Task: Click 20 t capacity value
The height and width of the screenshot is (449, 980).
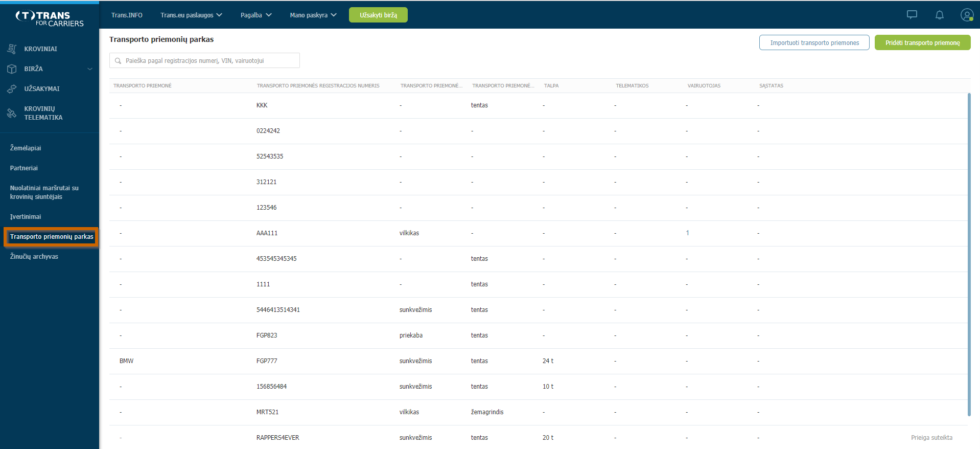Action: click(548, 438)
